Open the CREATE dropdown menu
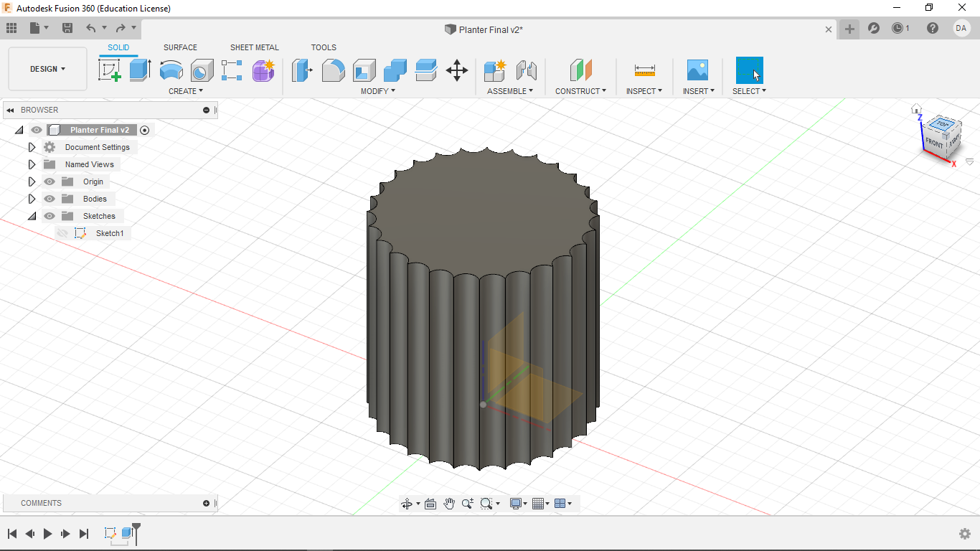The height and width of the screenshot is (551, 980). tap(186, 91)
